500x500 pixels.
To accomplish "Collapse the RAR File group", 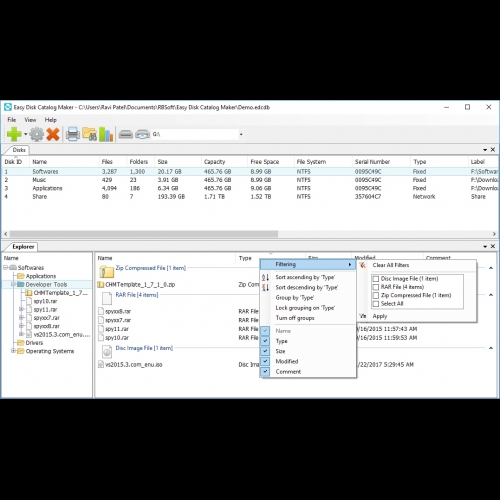I will click(491, 295).
